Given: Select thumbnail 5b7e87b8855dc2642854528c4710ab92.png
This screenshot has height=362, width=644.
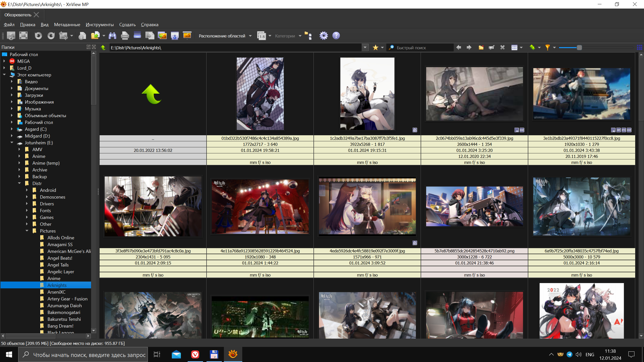Looking at the screenshot, I should pos(474,206).
